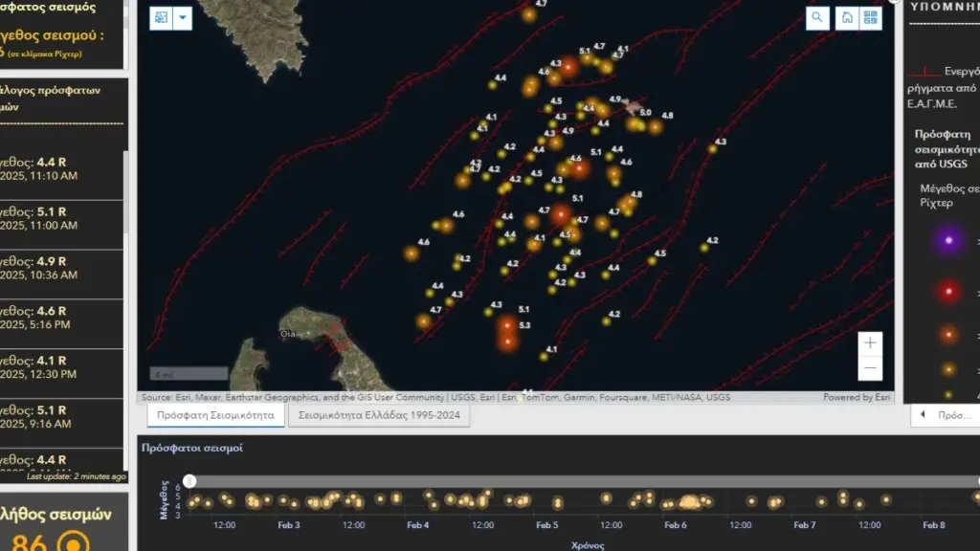Zoom in with the plus button
Image resolution: width=980 pixels, height=551 pixels.
coord(870,343)
